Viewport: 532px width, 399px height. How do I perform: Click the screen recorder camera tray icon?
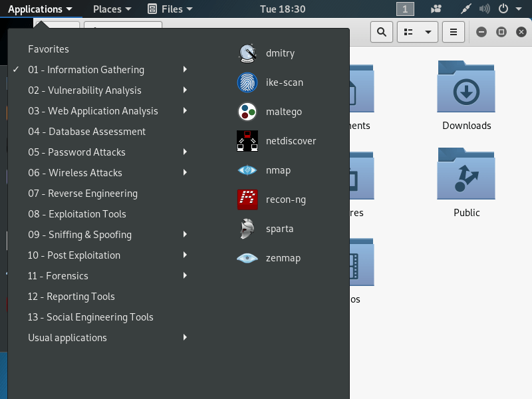(436, 9)
